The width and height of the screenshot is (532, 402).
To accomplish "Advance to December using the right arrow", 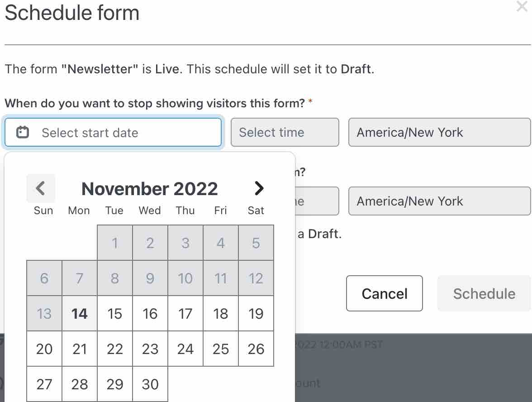I will pyautogui.click(x=259, y=188).
